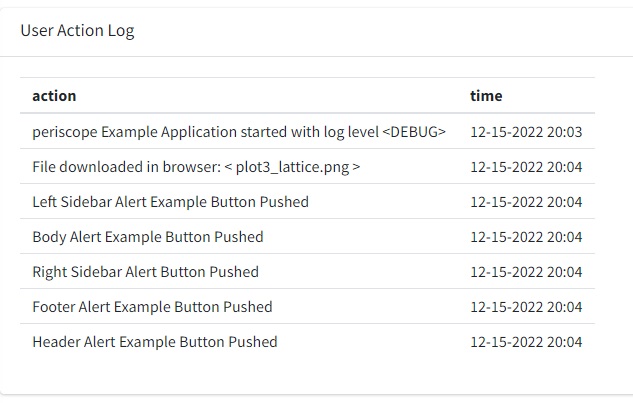Click timestamp of Left Sidebar Alert row
Image resolution: width=633 pixels, height=403 pixels.
pyautogui.click(x=526, y=202)
